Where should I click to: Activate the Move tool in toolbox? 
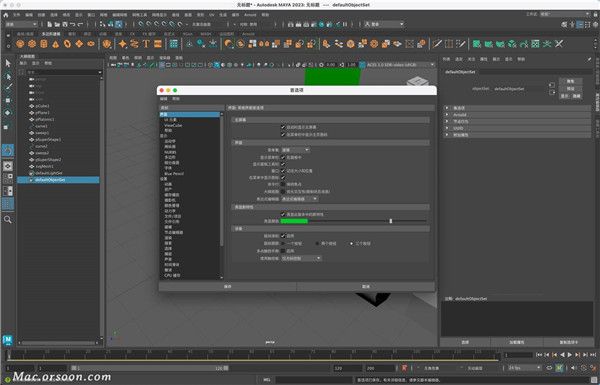[8, 100]
